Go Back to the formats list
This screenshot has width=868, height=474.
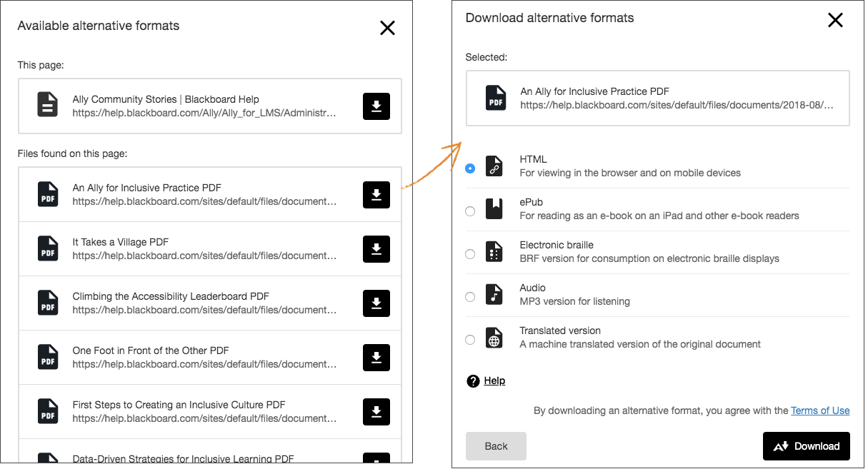coord(496,445)
